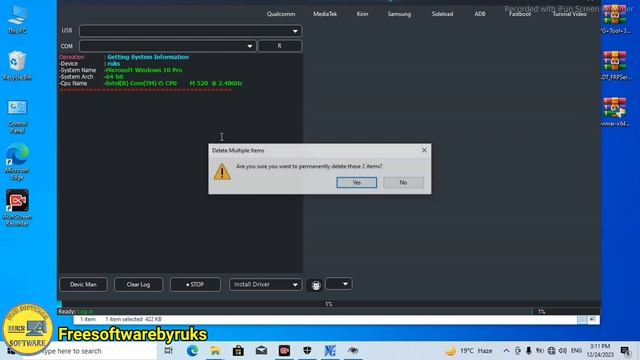Screen dimensions: 640x360
Task: Show hidden system tray icons
Action: click(x=506, y=351)
